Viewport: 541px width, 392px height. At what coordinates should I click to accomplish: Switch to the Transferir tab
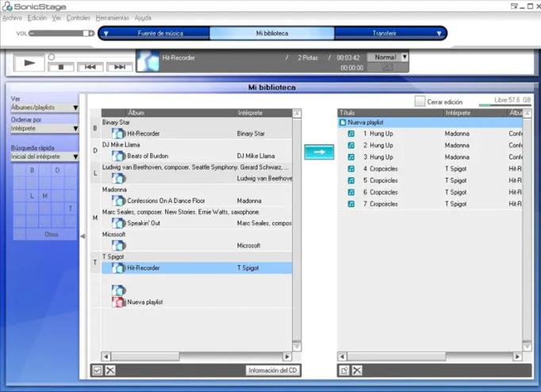coord(384,33)
